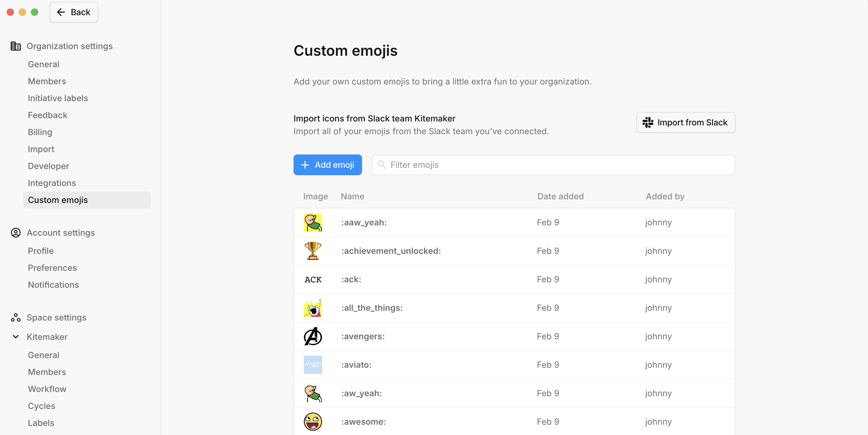Click the Add emoji button
868x435 pixels.
(327, 164)
